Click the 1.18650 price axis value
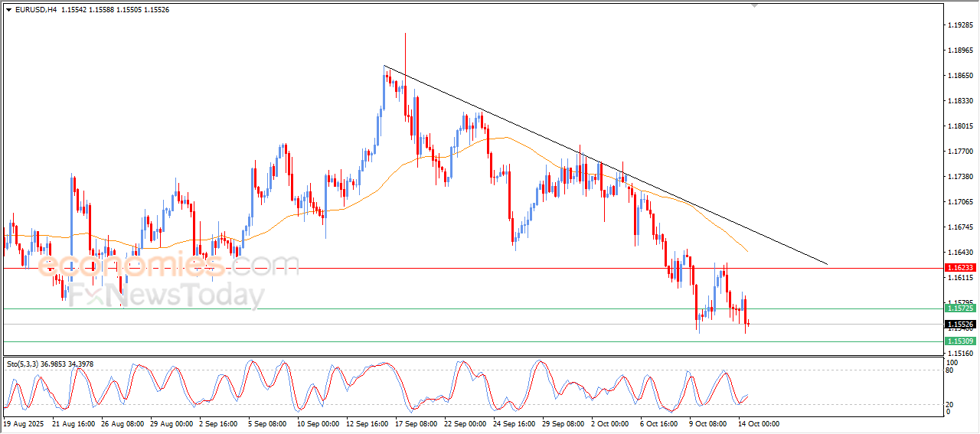This screenshot has height=434, width=980. tap(962, 76)
